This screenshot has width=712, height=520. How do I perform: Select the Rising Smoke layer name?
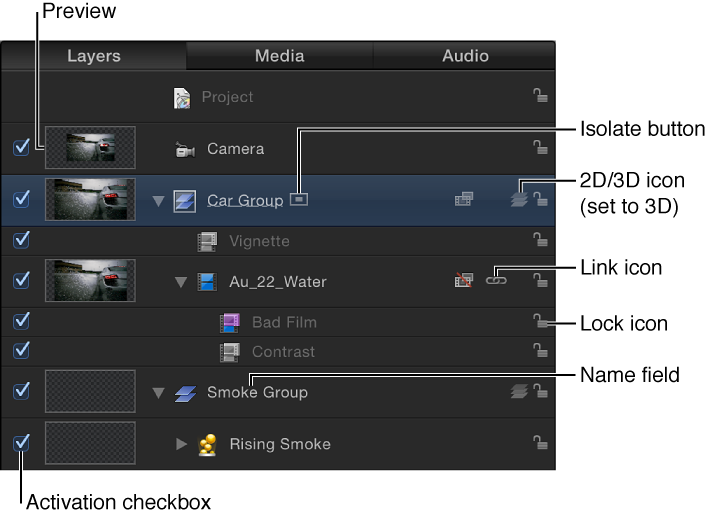280,444
